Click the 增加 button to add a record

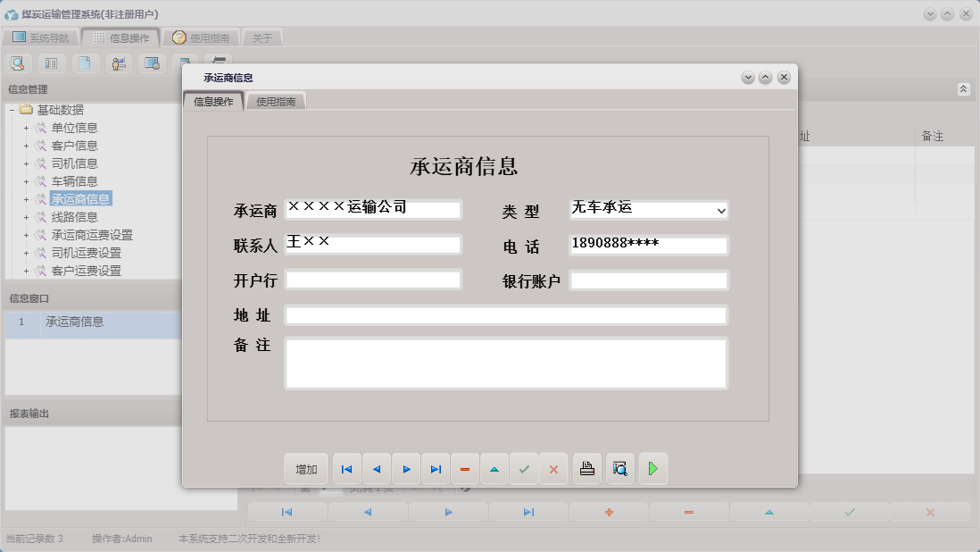(306, 468)
